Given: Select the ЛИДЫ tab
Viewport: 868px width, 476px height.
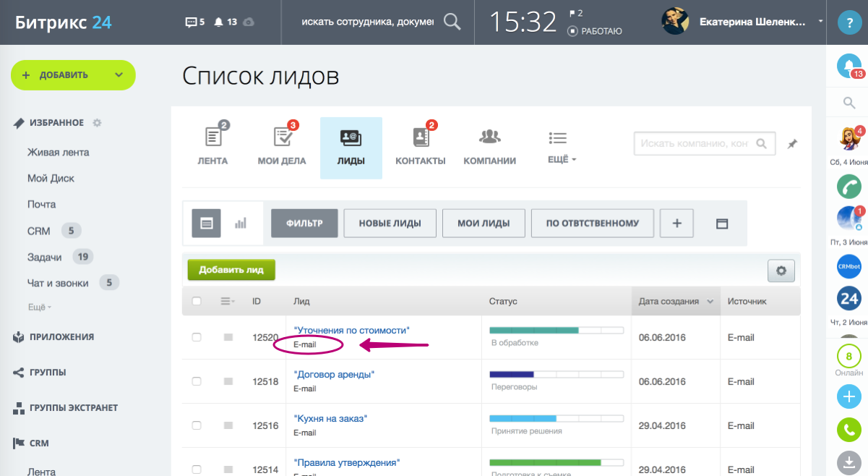Looking at the screenshot, I should click(351, 148).
